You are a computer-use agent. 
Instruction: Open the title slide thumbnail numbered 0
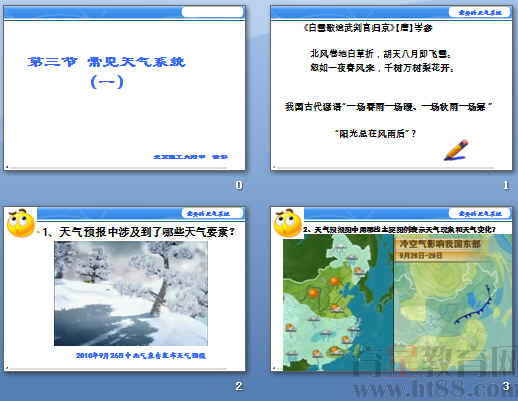point(125,88)
